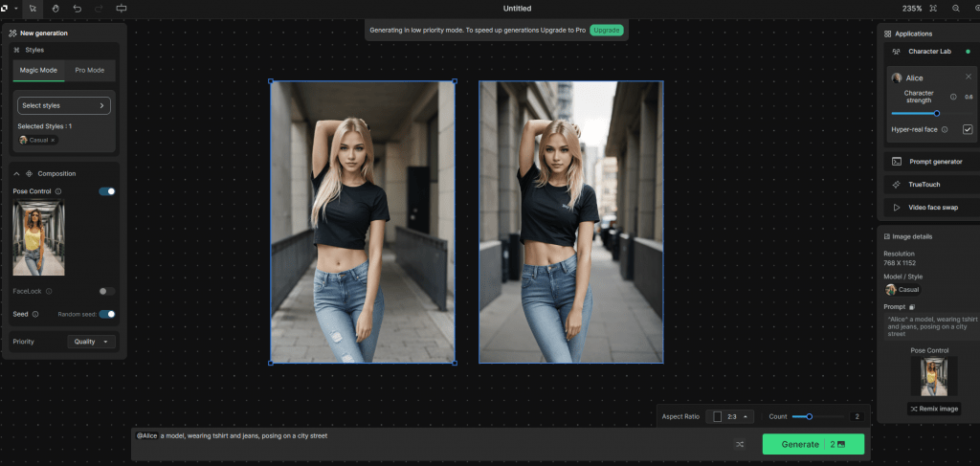Disable the Random seed toggle
980x466 pixels.
pos(107,314)
